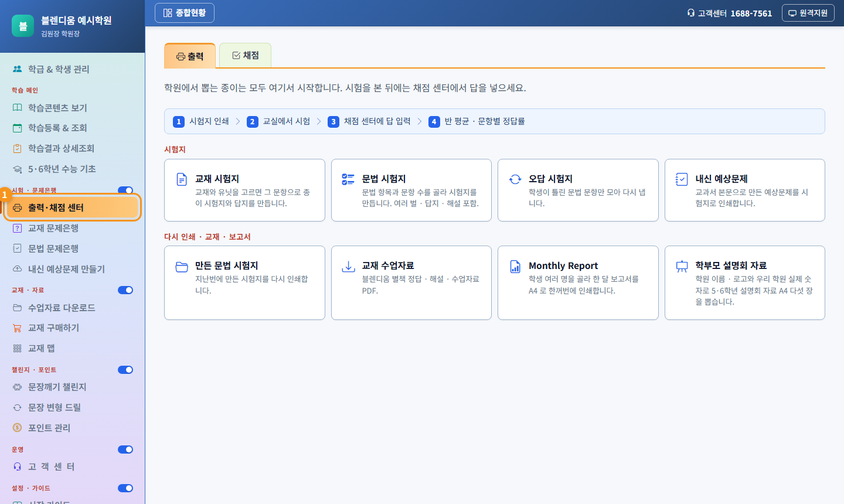
Task: Click the 교재 구매하기 cart icon
Action: [17, 328]
